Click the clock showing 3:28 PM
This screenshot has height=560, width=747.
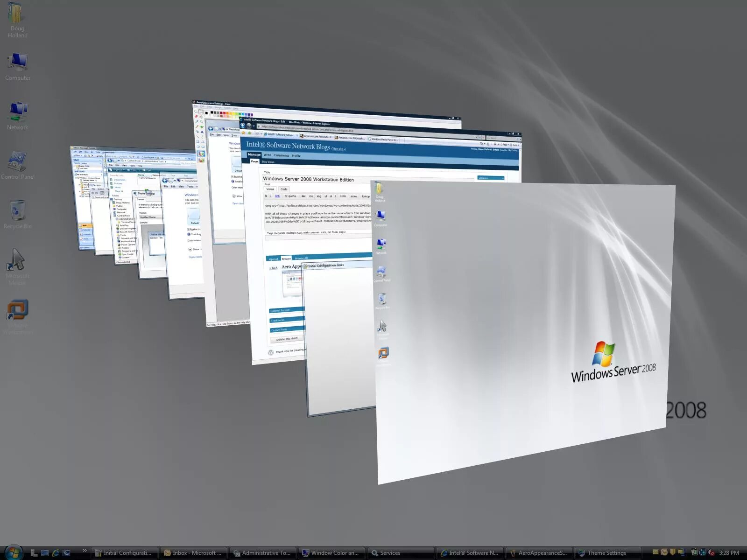729,553
